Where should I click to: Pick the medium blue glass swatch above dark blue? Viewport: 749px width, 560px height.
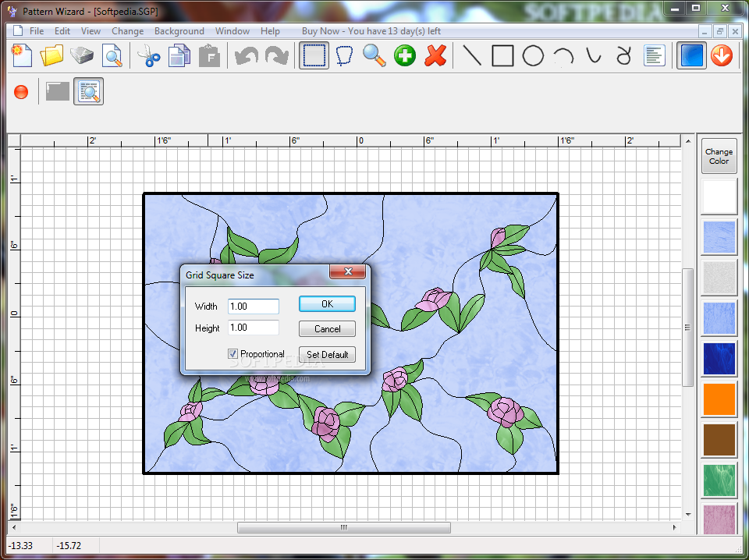[719, 318]
